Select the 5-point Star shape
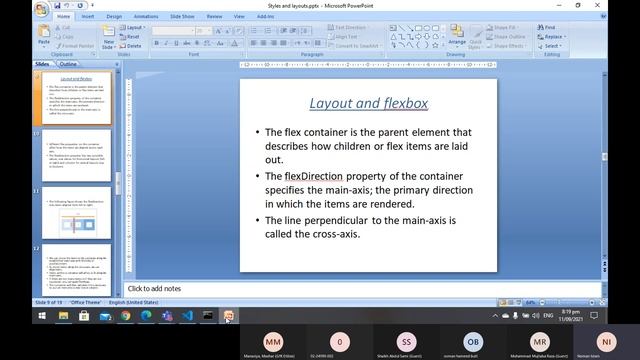Image resolution: width=640 pixels, height=360 pixels. tap(436, 45)
